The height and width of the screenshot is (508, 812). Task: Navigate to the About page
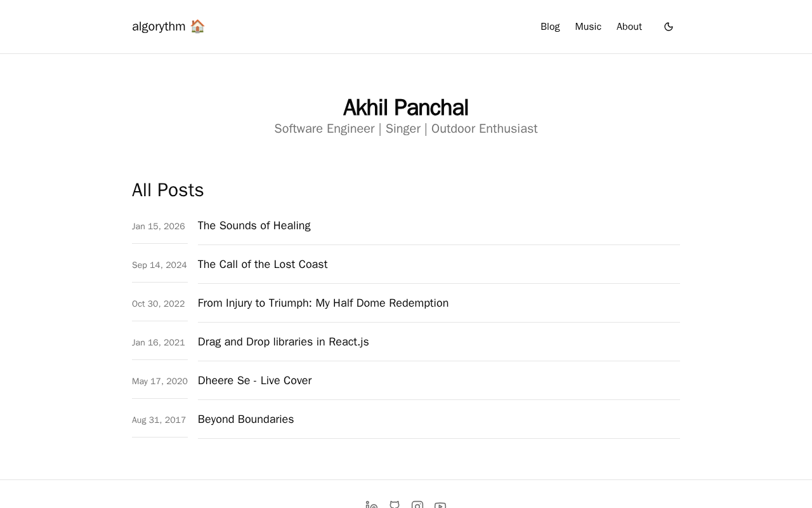click(629, 27)
